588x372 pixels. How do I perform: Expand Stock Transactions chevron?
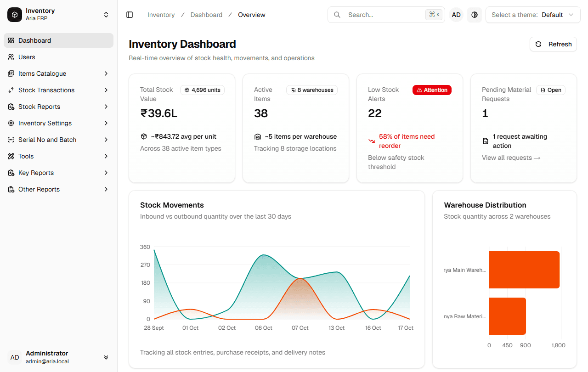click(106, 90)
